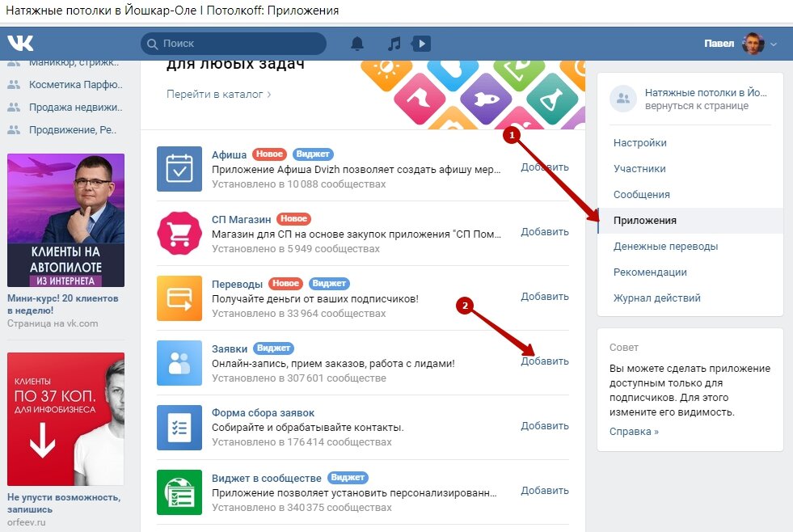This screenshot has width=793, height=532.
Task: Open the Справка » link
Action: click(634, 432)
